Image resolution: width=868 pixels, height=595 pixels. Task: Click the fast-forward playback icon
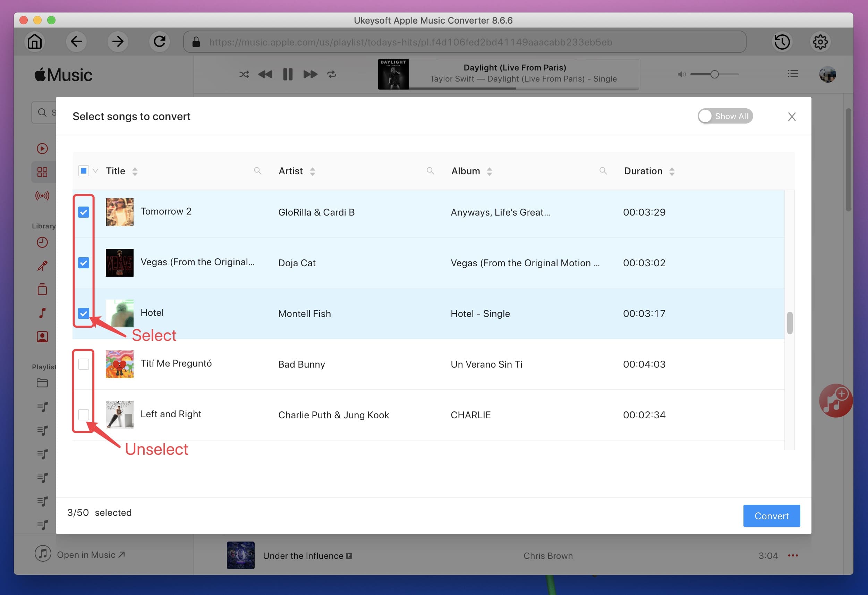coord(310,73)
